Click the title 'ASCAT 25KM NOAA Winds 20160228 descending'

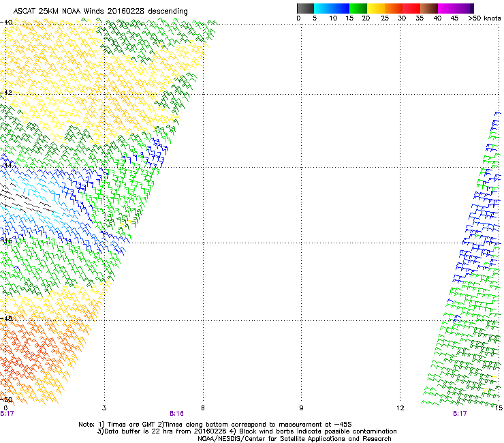coord(101,12)
